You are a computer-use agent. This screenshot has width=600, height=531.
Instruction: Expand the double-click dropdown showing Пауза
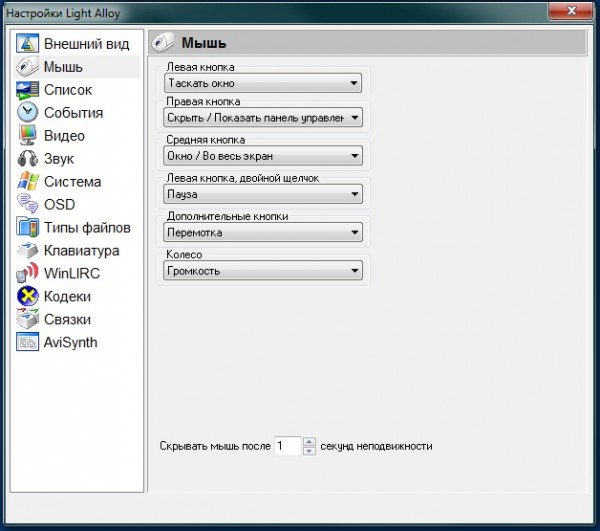click(x=263, y=194)
